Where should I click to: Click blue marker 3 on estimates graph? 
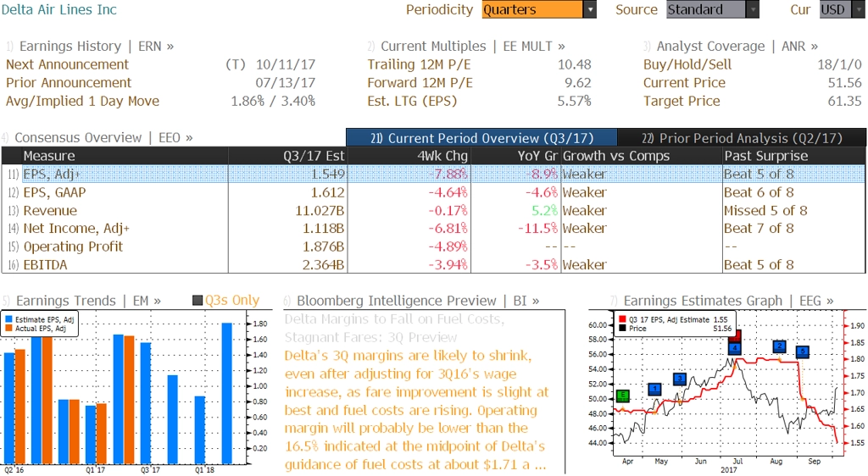(x=680, y=379)
